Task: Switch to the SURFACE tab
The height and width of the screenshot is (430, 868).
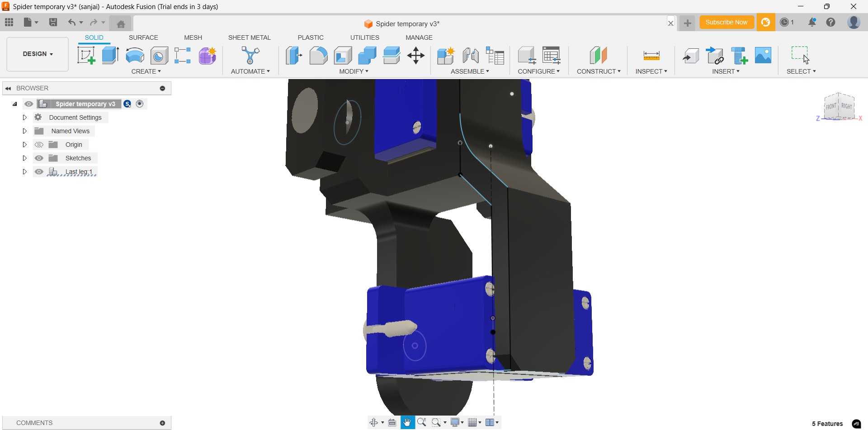Action: [x=143, y=37]
